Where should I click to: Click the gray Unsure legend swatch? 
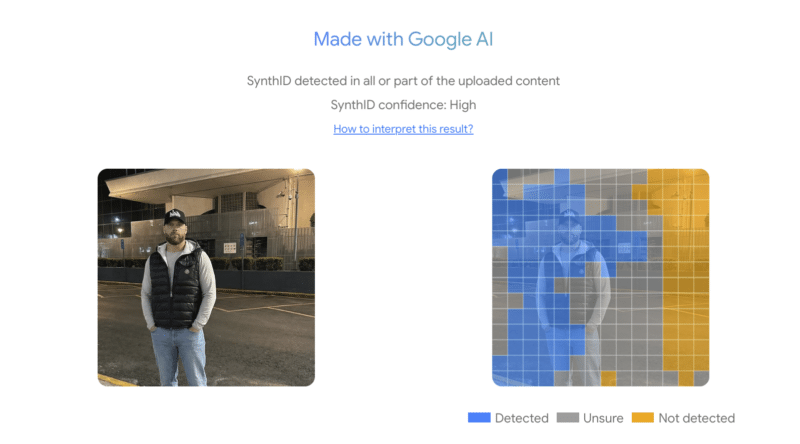tap(568, 418)
